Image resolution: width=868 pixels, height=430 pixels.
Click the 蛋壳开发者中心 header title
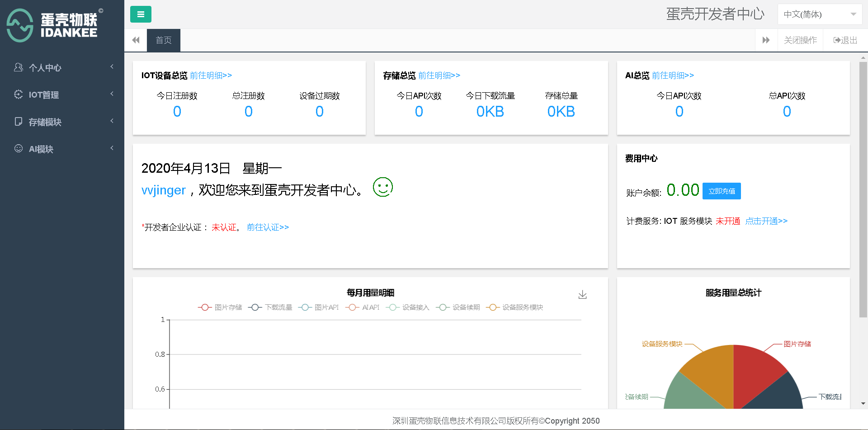tap(715, 14)
